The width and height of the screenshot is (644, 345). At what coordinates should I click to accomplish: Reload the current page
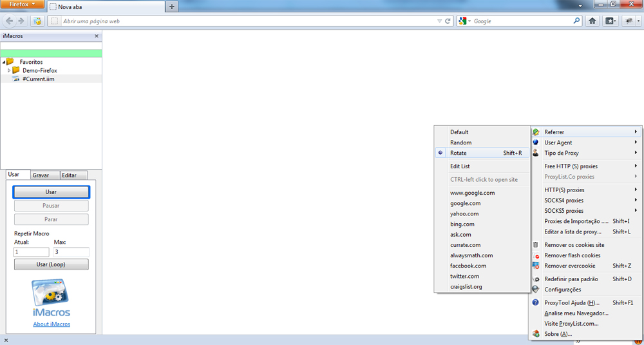coord(448,21)
